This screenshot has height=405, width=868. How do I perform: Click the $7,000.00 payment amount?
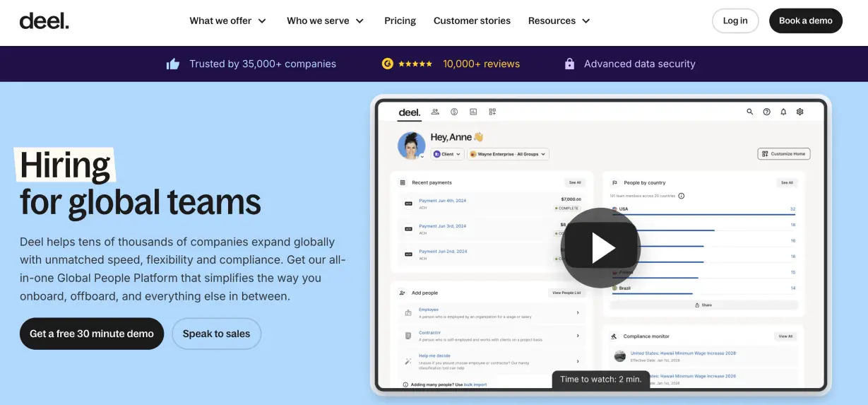pos(570,199)
